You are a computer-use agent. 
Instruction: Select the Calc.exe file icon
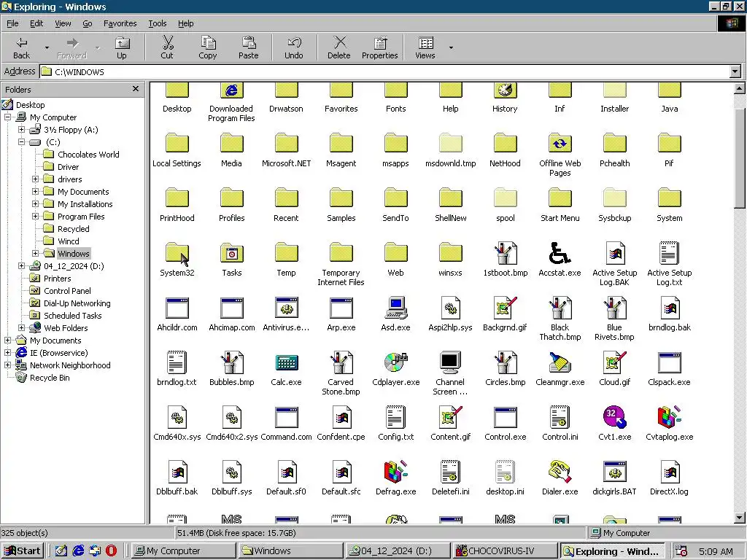(x=286, y=363)
